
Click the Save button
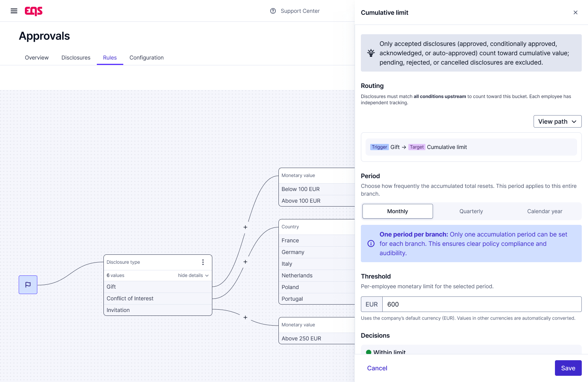(568, 368)
